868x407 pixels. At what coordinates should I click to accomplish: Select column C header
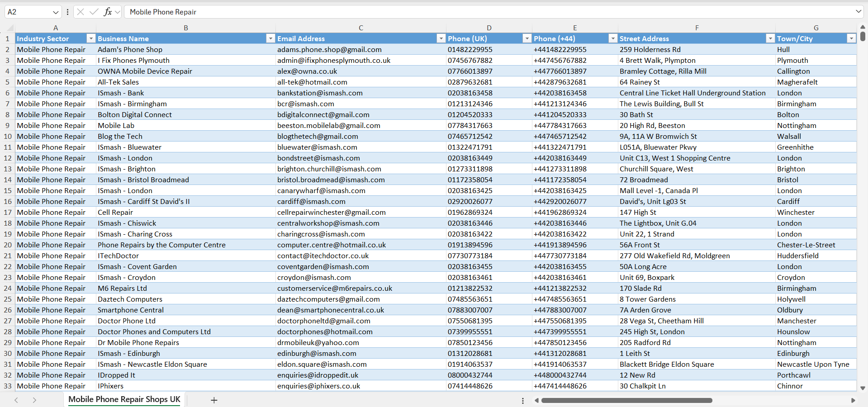tap(361, 28)
